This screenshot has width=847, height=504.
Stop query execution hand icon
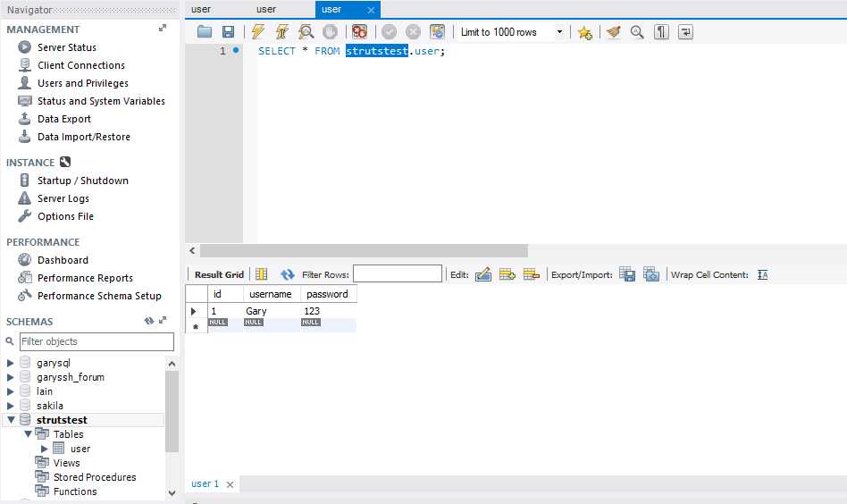pyautogui.click(x=330, y=32)
